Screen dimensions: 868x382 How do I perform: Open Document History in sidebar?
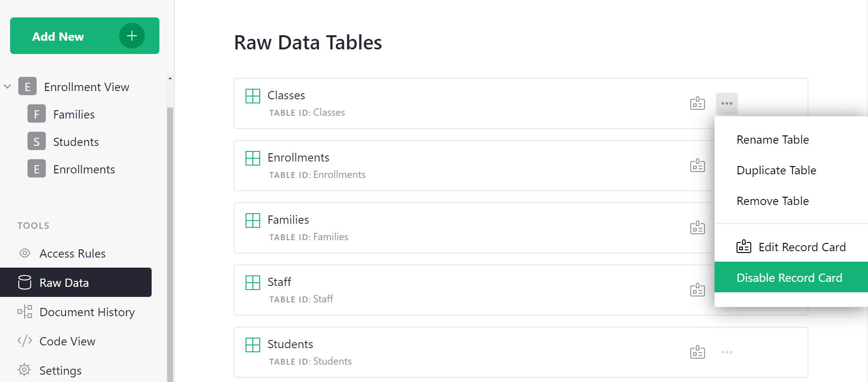(x=87, y=312)
